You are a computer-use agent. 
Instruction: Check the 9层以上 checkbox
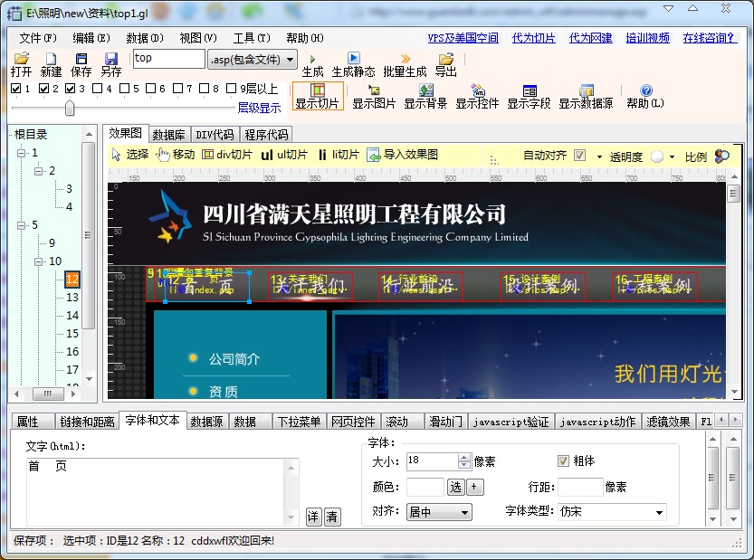click(x=232, y=89)
